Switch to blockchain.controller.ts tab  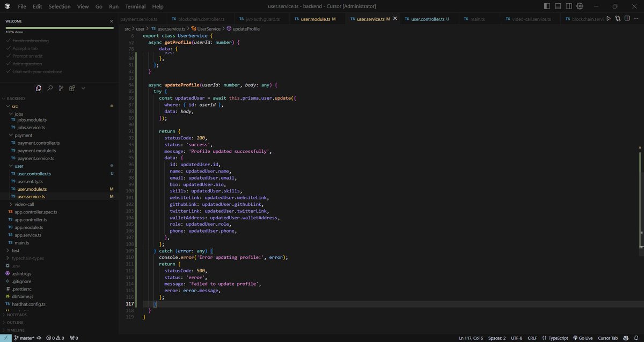[x=199, y=19]
